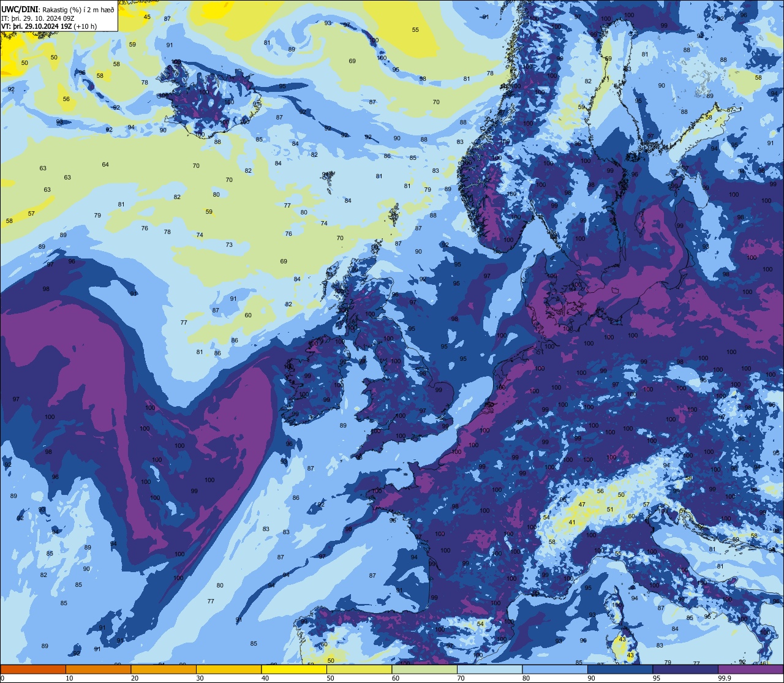Image resolution: width=784 pixels, height=683 pixels.
Task: Click the 60–70 light green legend swatch
Action: click(424, 670)
